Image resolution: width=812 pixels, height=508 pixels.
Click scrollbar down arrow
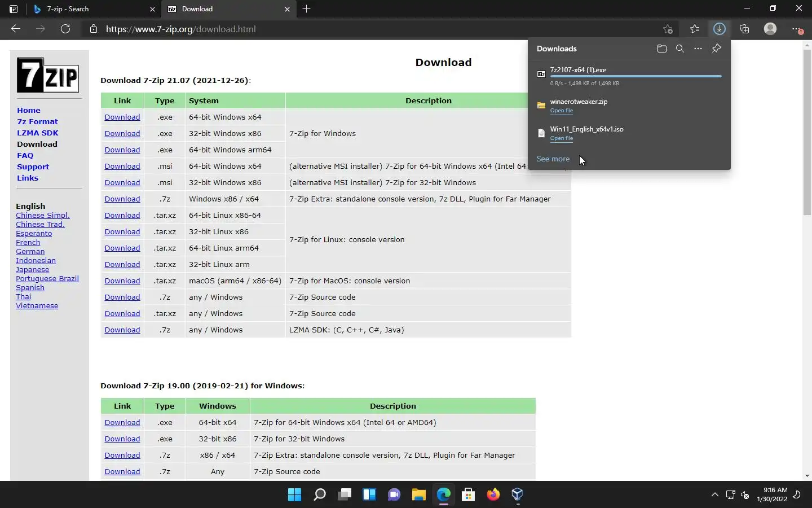(x=807, y=476)
